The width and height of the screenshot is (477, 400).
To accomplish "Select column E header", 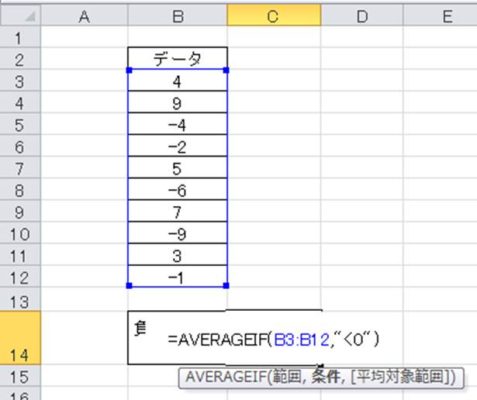I will [440, 16].
